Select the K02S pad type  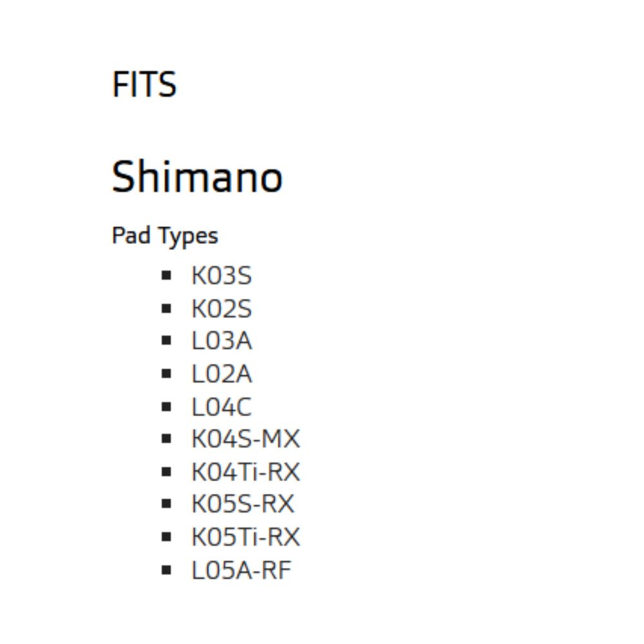[x=222, y=309]
